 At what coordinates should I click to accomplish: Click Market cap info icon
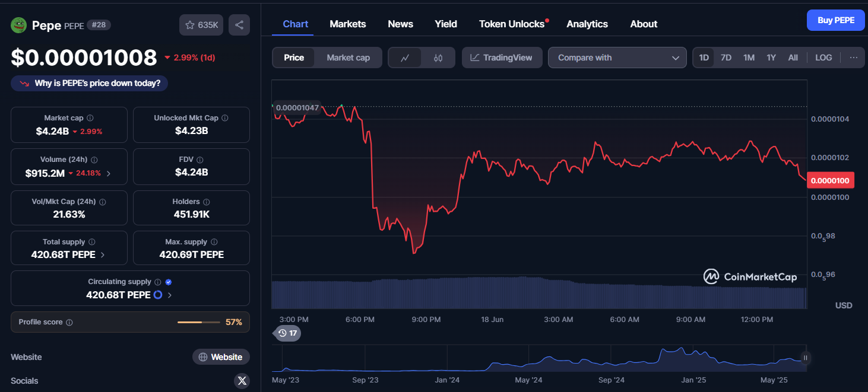coord(90,118)
